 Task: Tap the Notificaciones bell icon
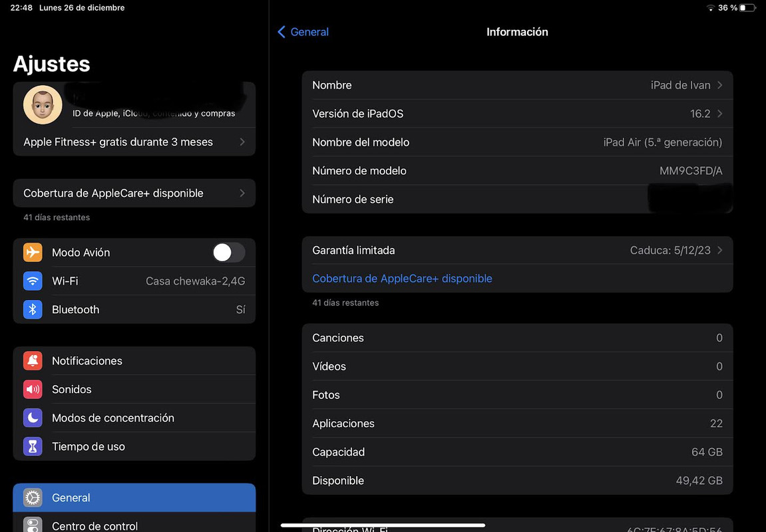33,360
